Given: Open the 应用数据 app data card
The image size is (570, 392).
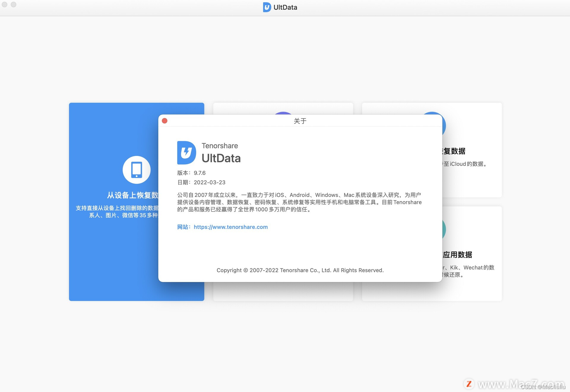Looking at the screenshot, I should coord(472,254).
